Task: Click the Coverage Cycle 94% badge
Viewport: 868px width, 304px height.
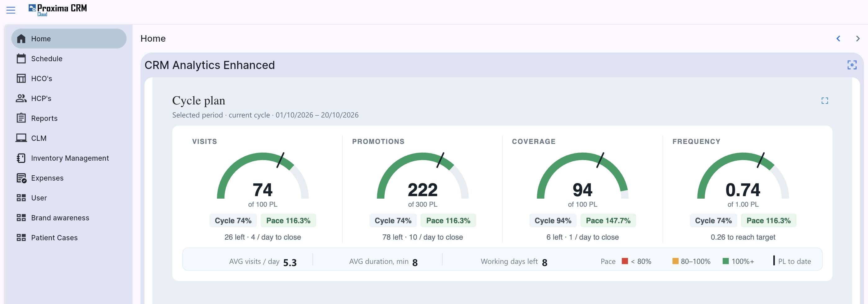Action: [553, 220]
